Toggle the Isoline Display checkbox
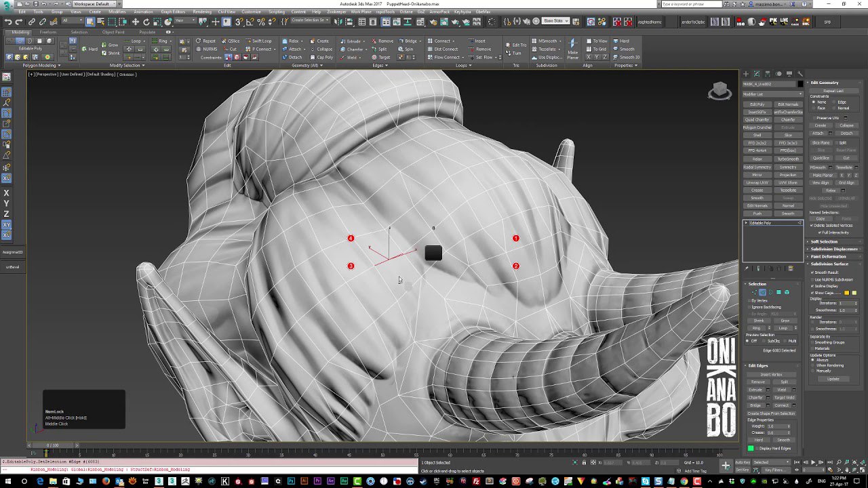The height and width of the screenshot is (488, 868). pyautogui.click(x=812, y=286)
